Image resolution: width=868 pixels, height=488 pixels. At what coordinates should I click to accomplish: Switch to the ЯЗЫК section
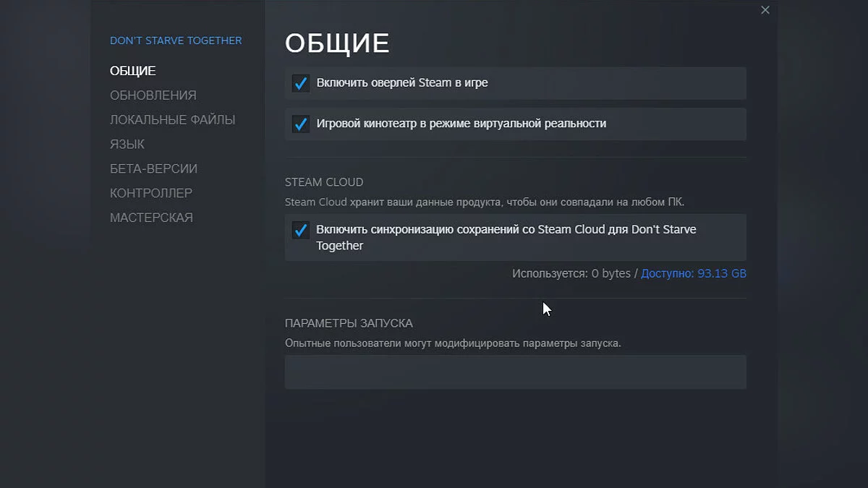(127, 145)
